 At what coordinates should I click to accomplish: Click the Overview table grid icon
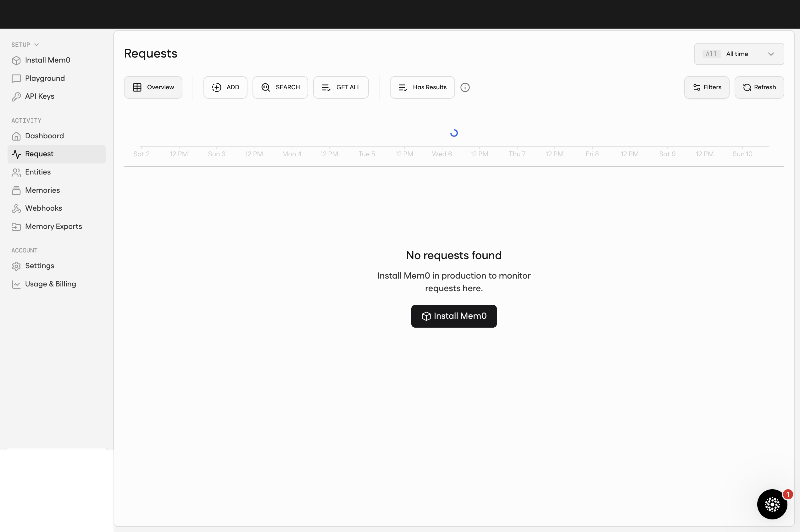(137, 87)
